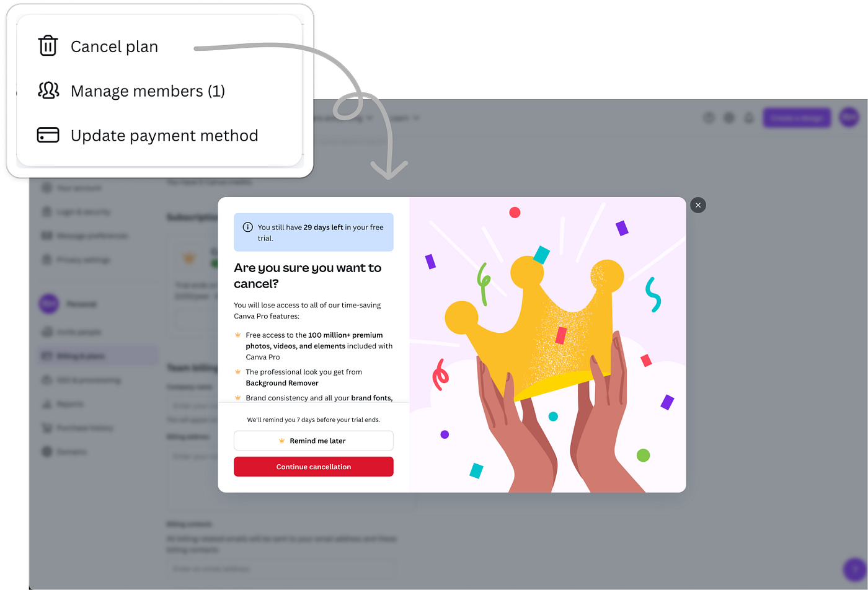This screenshot has height=590, width=868.
Task: Open the profile avatar in top right
Action: [x=849, y=117]
